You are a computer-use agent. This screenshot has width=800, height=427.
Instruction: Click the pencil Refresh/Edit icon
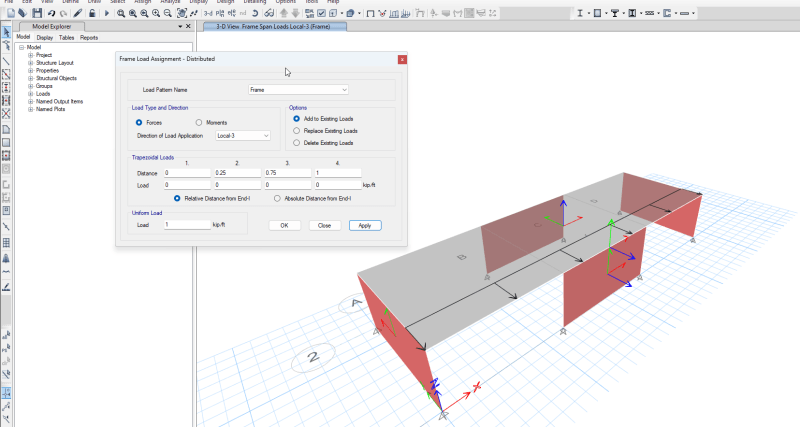coord(78,13)
